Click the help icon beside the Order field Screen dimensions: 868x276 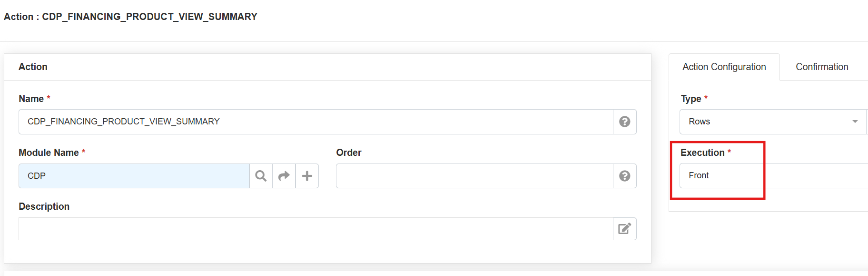[x=624, y=176]
